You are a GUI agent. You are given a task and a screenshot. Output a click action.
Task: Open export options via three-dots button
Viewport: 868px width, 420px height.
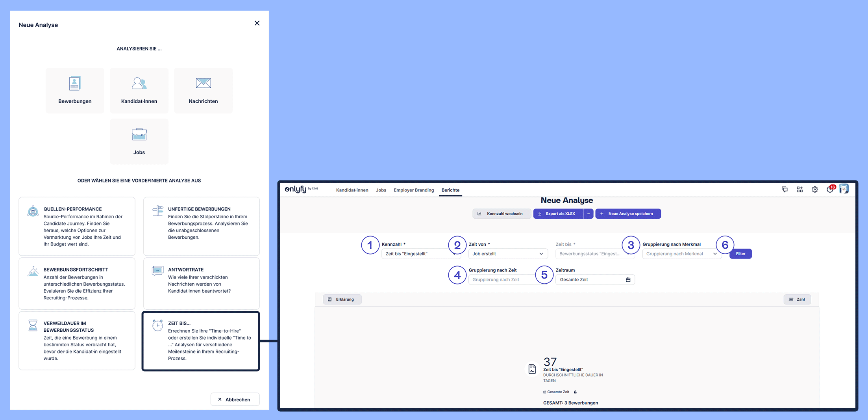(x=588, y=214)
